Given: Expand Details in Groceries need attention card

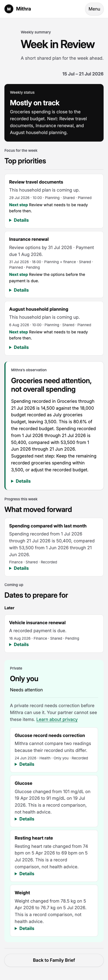Looking at the screenshot, I should pos(21,481).
